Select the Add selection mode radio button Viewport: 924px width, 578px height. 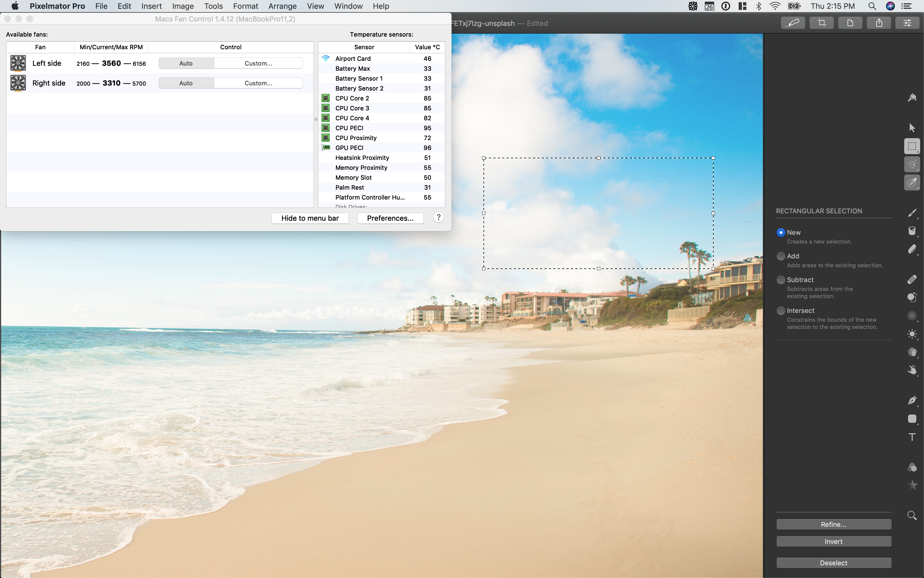781,256
